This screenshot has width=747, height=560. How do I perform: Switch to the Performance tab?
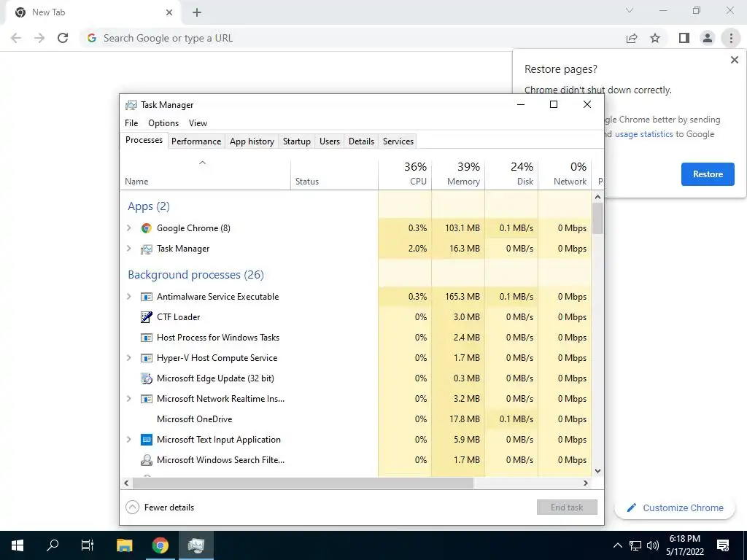[196, 141]
